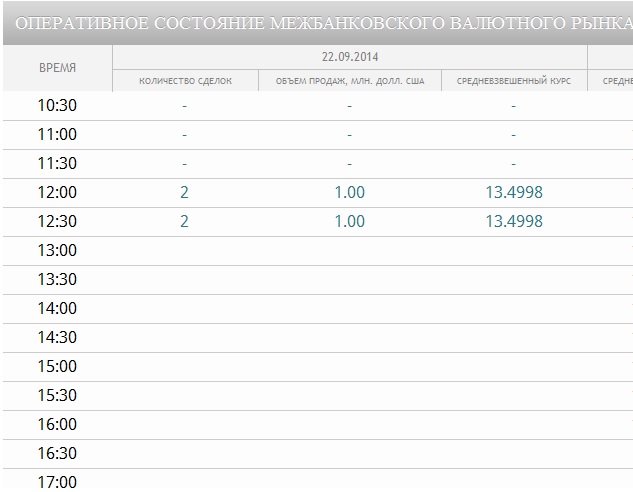This screenshot has width=633, height=492.
Task: Click the 12:00 time row label
Action: click(57, 192)
